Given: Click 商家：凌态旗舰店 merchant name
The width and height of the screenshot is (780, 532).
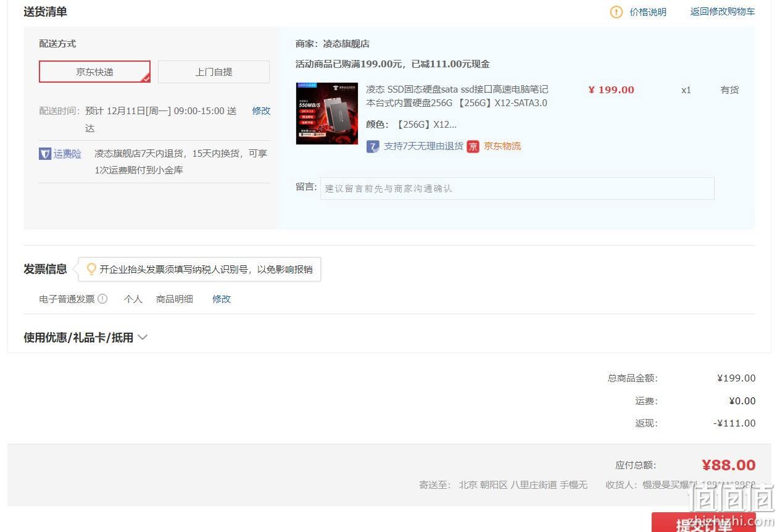Looking at the screenshot, I should point(333,44).
